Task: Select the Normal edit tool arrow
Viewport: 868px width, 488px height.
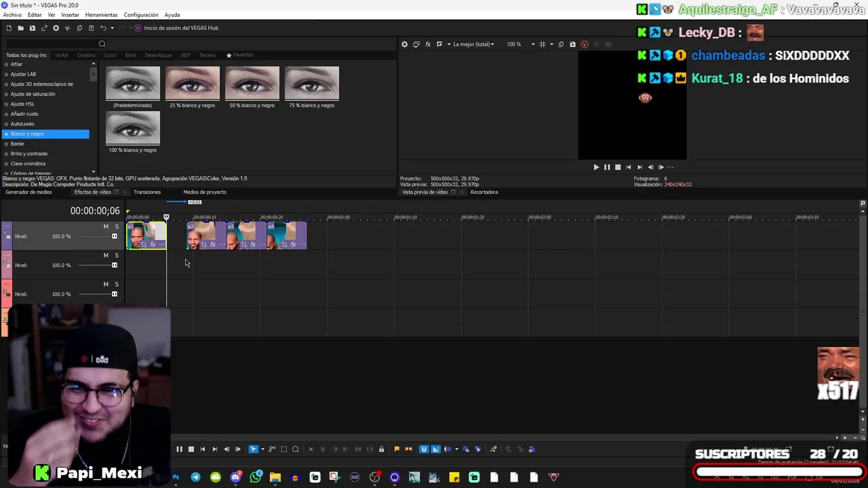Action: click(x=254, y=449)
